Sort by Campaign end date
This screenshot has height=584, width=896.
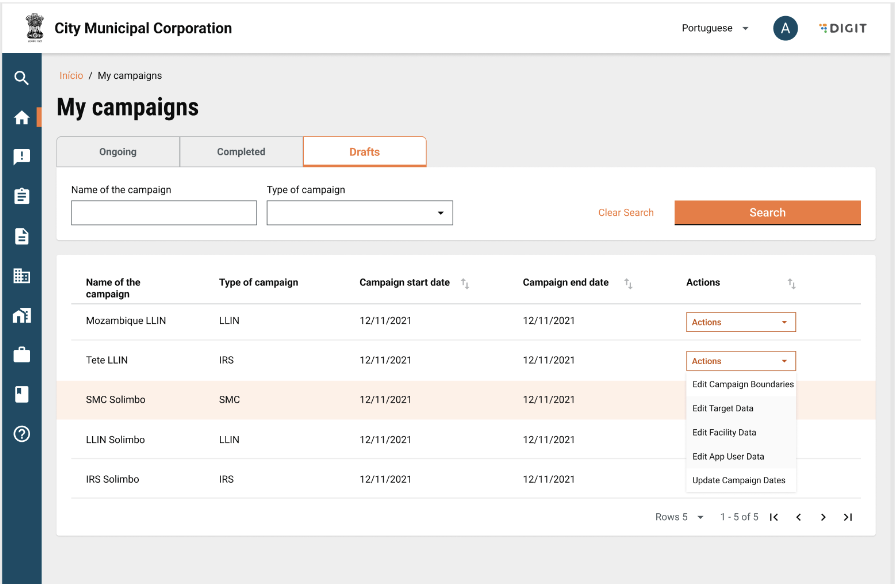click(x=628, y=283)
